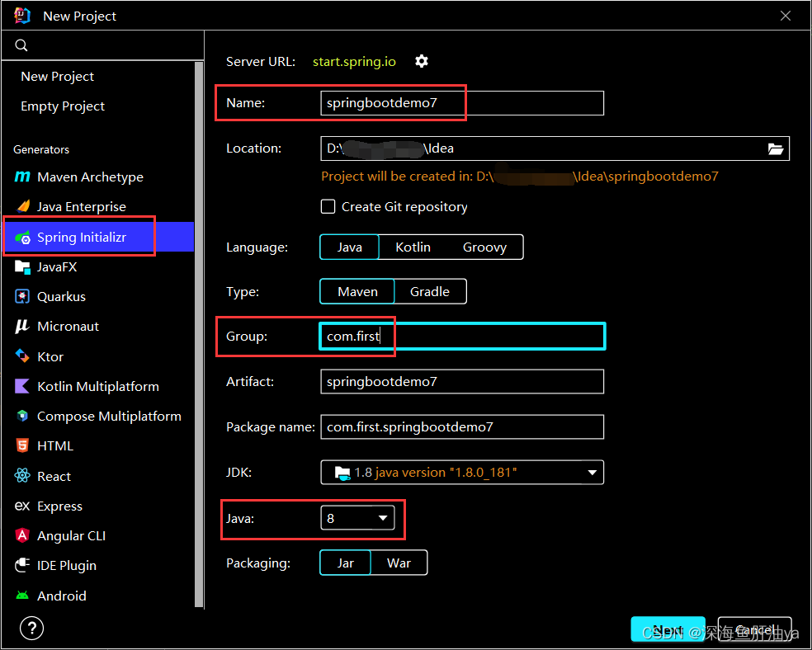Click the sidebar search field
Image resolution: width=812 pixels, height=650 pixels.
pyautogui.click(x=102, y=45)
